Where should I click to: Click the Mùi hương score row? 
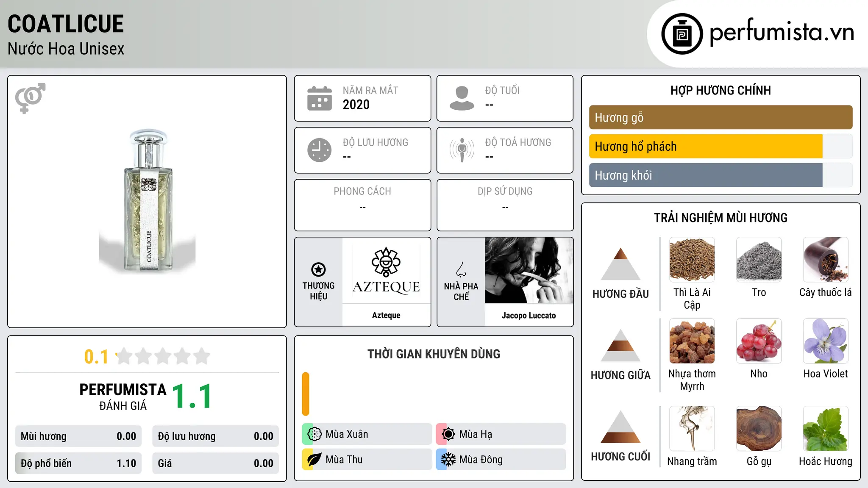pos(78,436)
